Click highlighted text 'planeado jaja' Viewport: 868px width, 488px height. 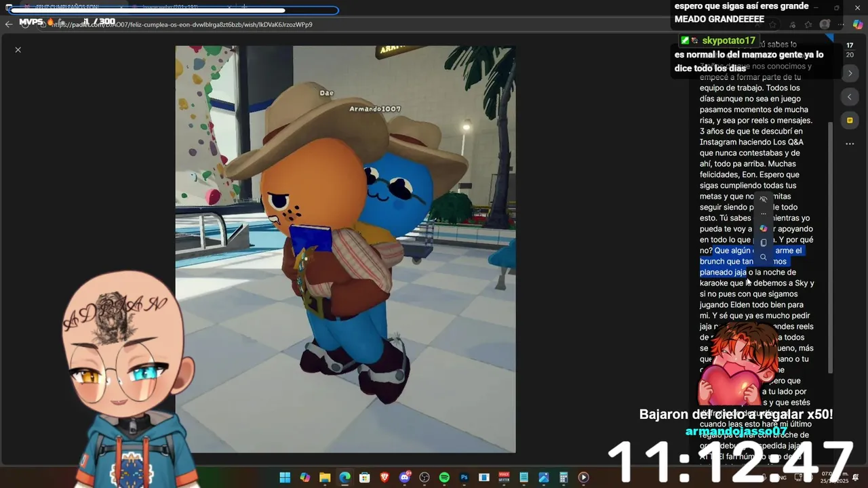coord(723,272)
